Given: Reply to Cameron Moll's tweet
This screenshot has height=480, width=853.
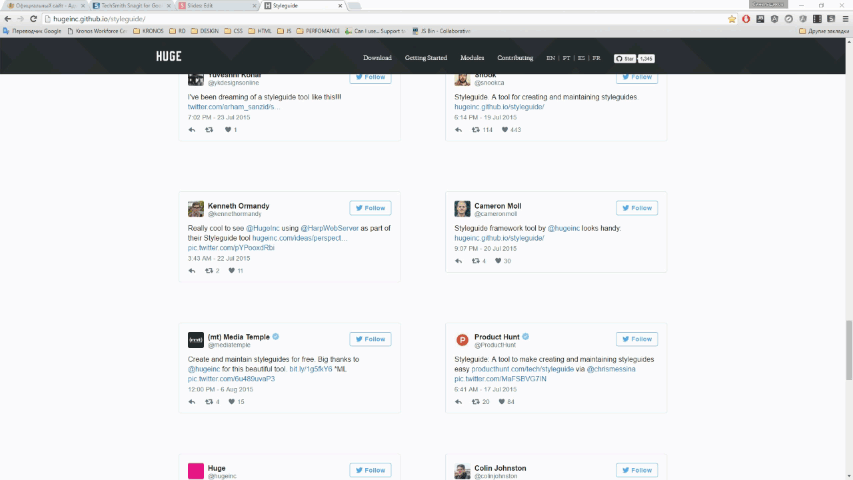Looking at the screenshot, I should click(x=458, y=261).
